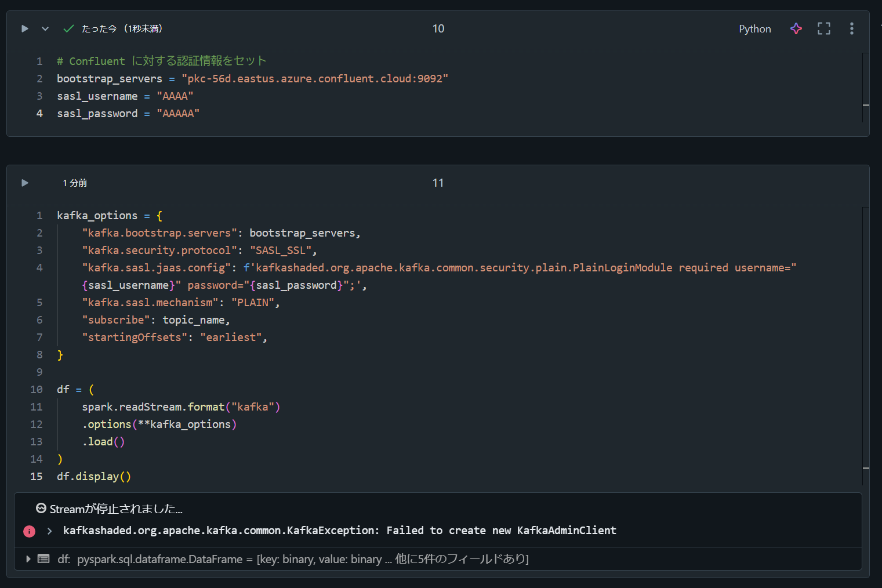
Task: Click the sasl_username value "AAAA"
Action: click(x=175, y=96)
